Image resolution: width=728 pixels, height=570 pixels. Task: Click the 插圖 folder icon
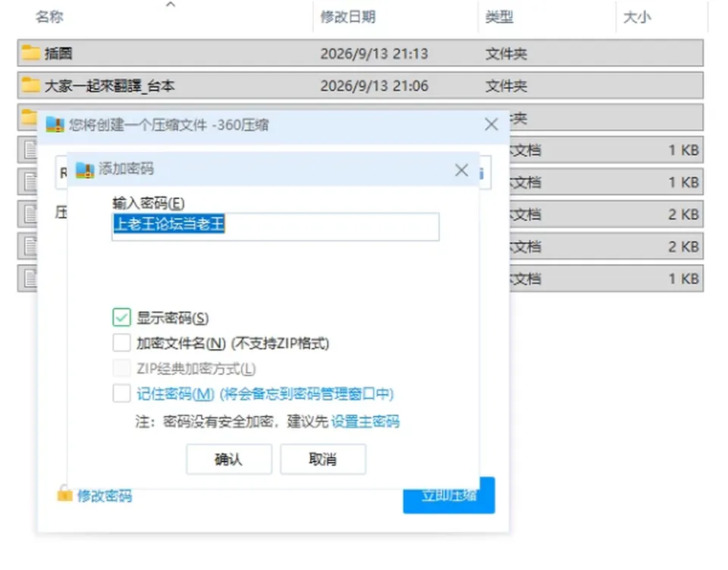pos(30,52)
